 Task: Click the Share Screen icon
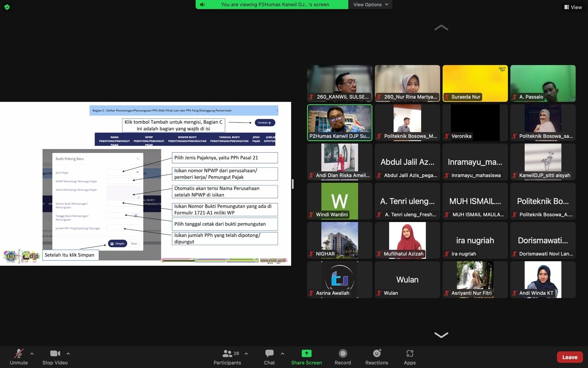306,354
